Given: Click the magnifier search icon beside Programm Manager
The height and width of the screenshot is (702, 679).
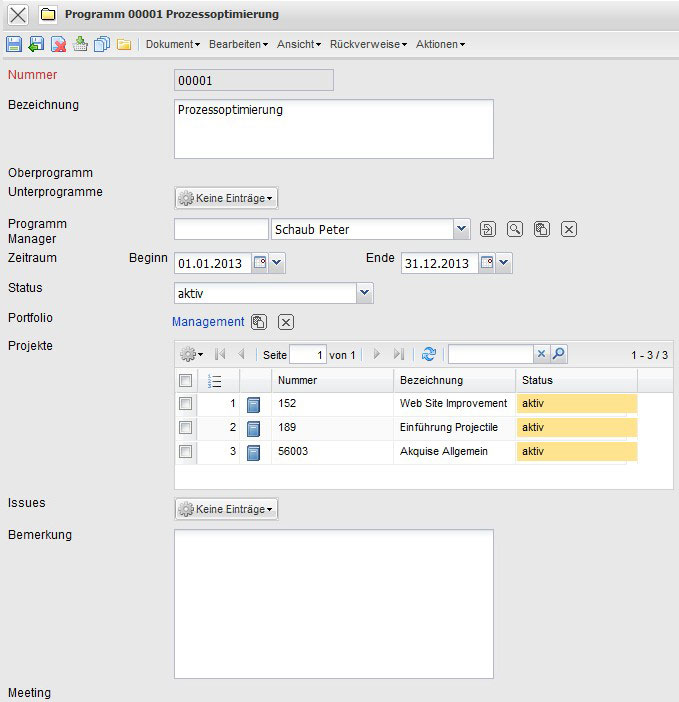Looking at the screenshot, I should 514,229.
